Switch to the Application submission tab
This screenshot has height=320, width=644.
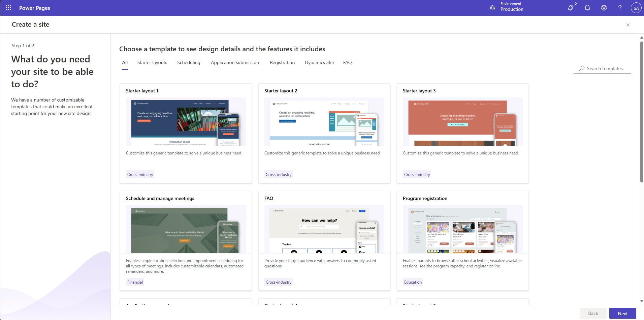(235, 62)
